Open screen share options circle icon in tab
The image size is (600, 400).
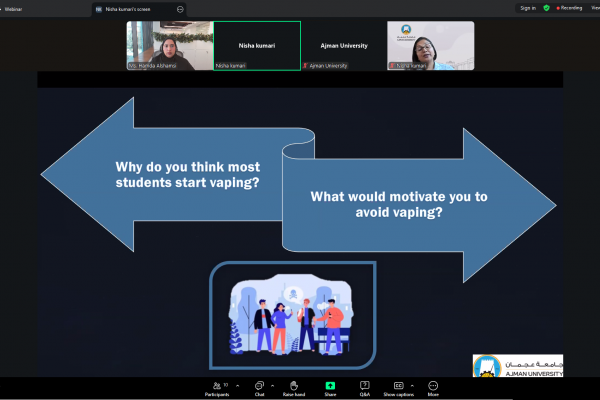coord(180,9)
